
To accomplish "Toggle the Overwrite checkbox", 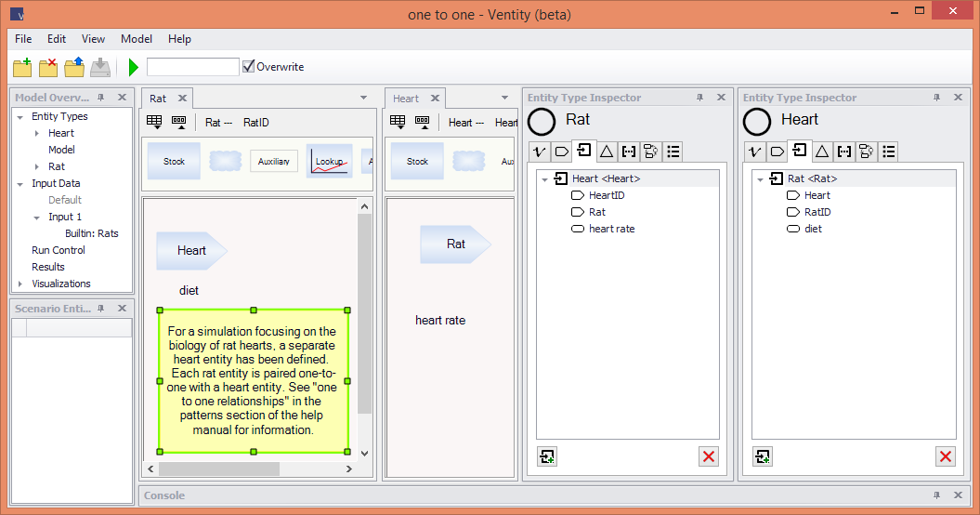I will 249,66.
